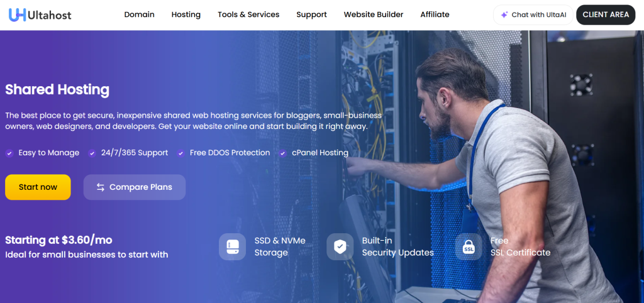
Task: Open the Tools & Services menu
Action: [x=248, y=14]
